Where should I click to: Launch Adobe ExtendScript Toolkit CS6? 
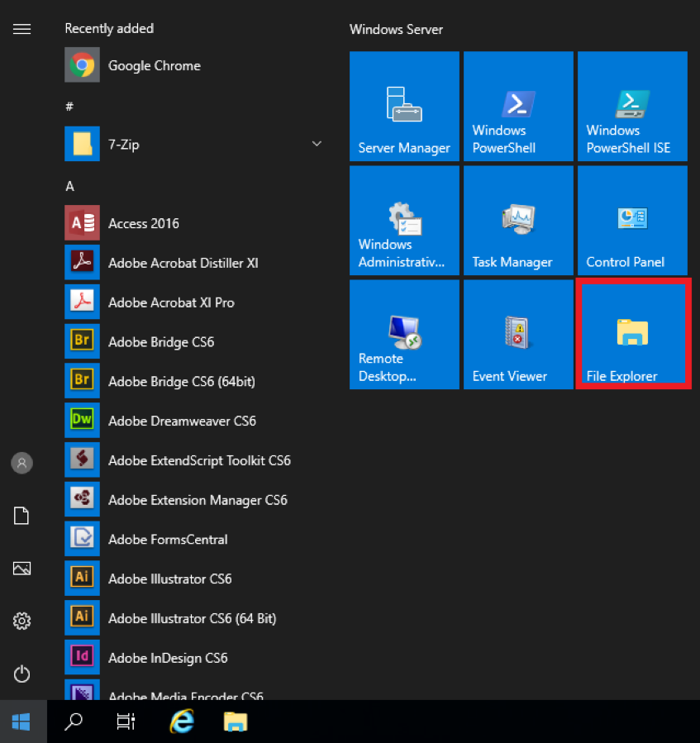point(194,460)
